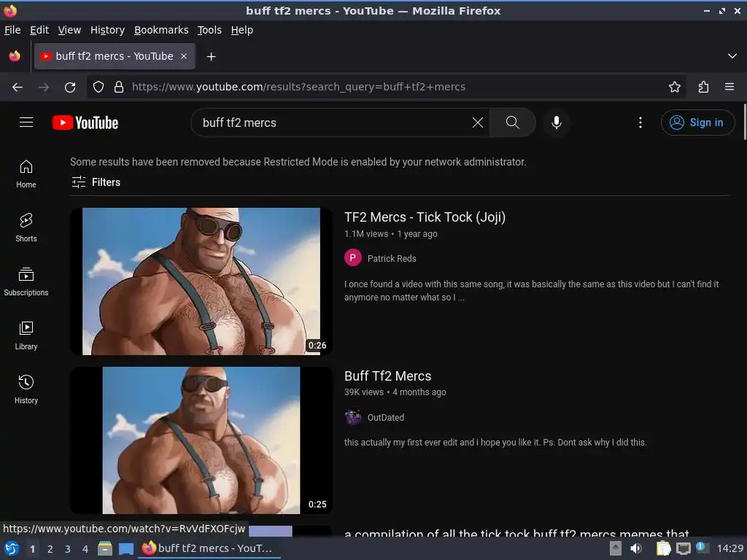Open the Tick Tock (Joji) video thumbnail
747x560 pixels.
201,281
